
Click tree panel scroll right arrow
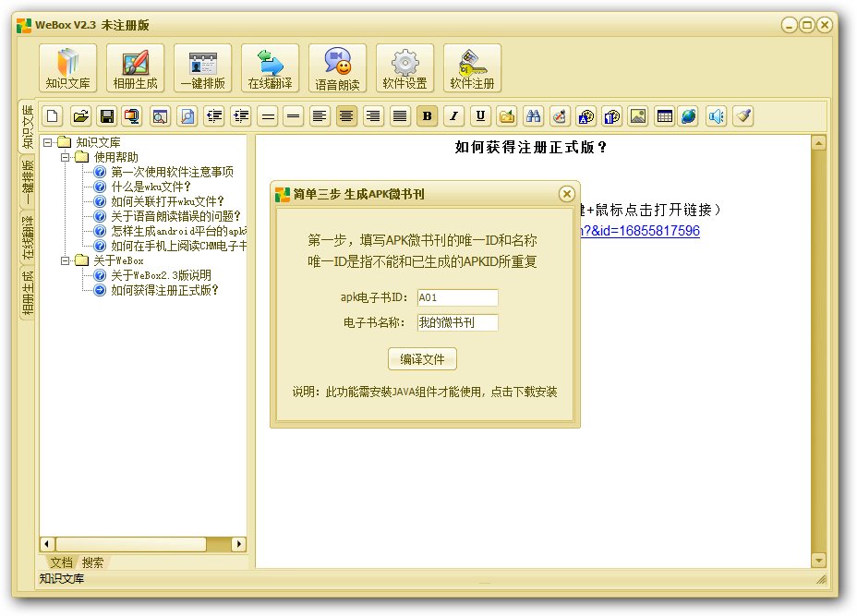[238, 544]
